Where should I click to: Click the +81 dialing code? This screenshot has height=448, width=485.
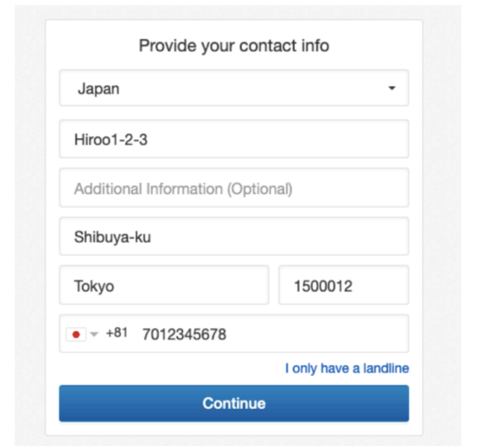pyautogui.click(x=117, y=333)
